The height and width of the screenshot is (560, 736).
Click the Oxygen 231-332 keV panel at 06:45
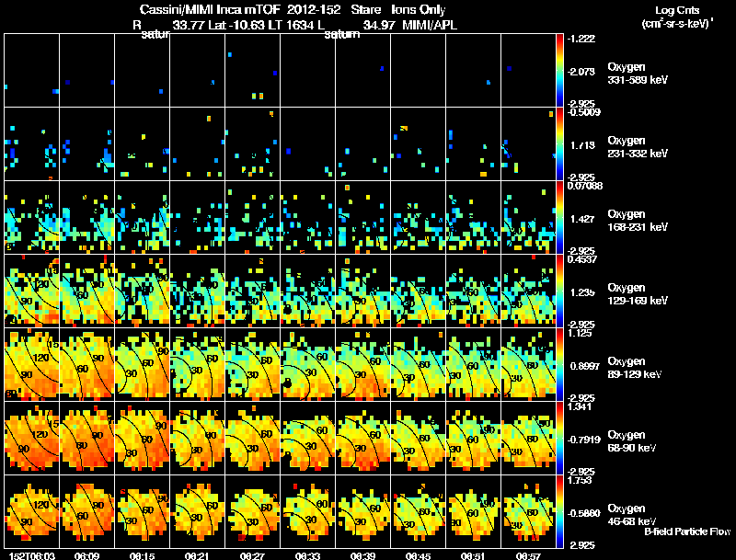419,144
